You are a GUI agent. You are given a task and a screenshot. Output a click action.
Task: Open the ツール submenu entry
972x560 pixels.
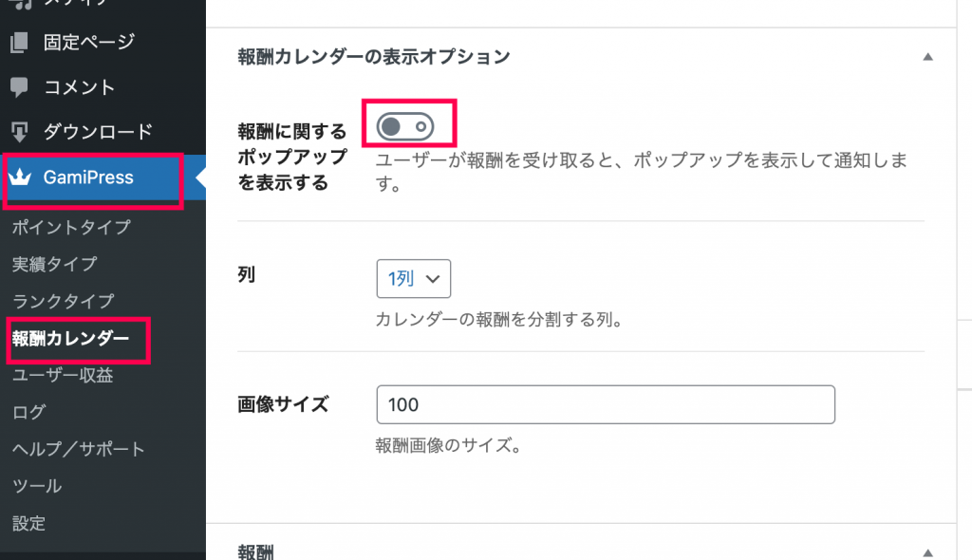37,486
